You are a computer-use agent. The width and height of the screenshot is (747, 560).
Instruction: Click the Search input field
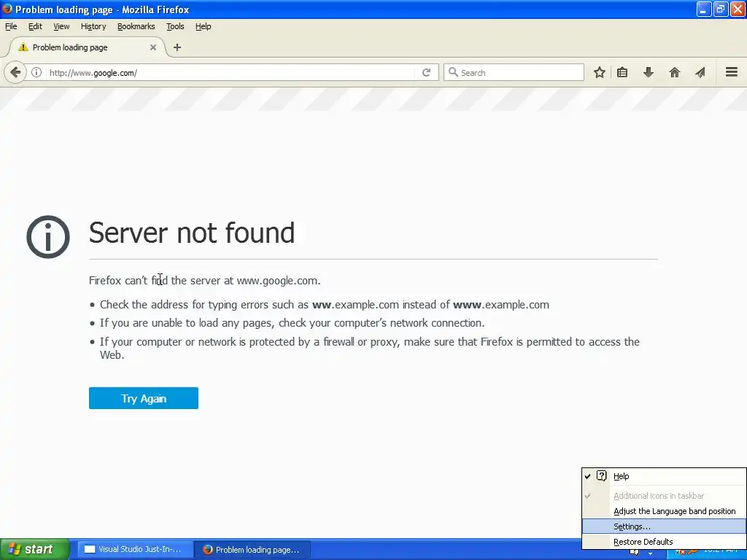click(x=514, y=72)
